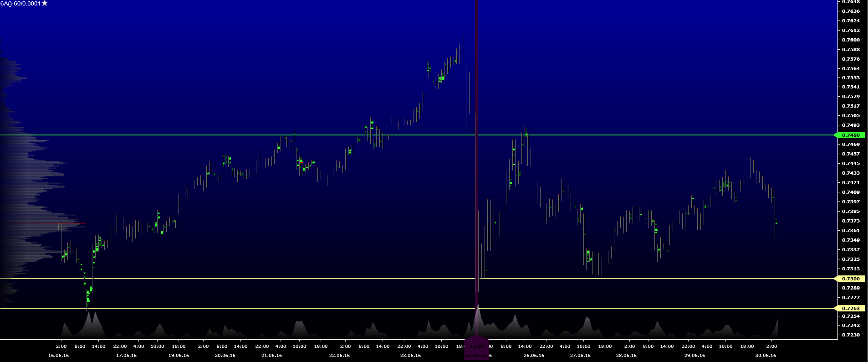Click the 20.06.16 date on time axis

click(225, 355)
